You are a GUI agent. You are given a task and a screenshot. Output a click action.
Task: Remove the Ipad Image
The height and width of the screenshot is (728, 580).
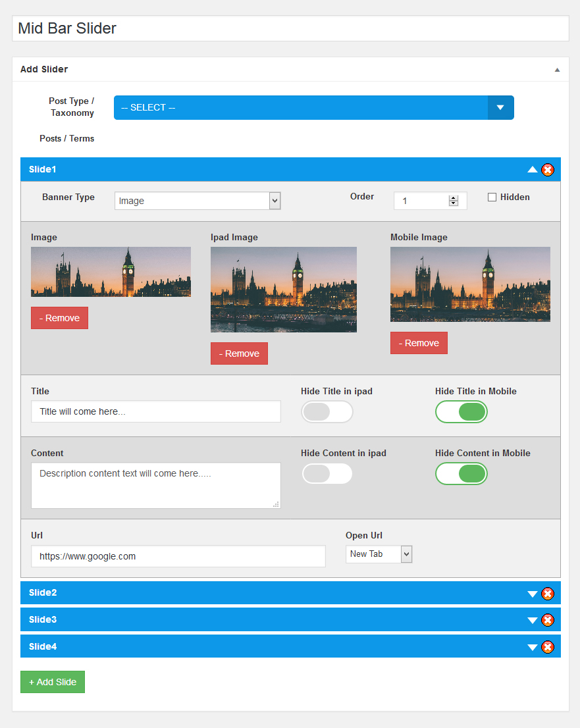239,353
